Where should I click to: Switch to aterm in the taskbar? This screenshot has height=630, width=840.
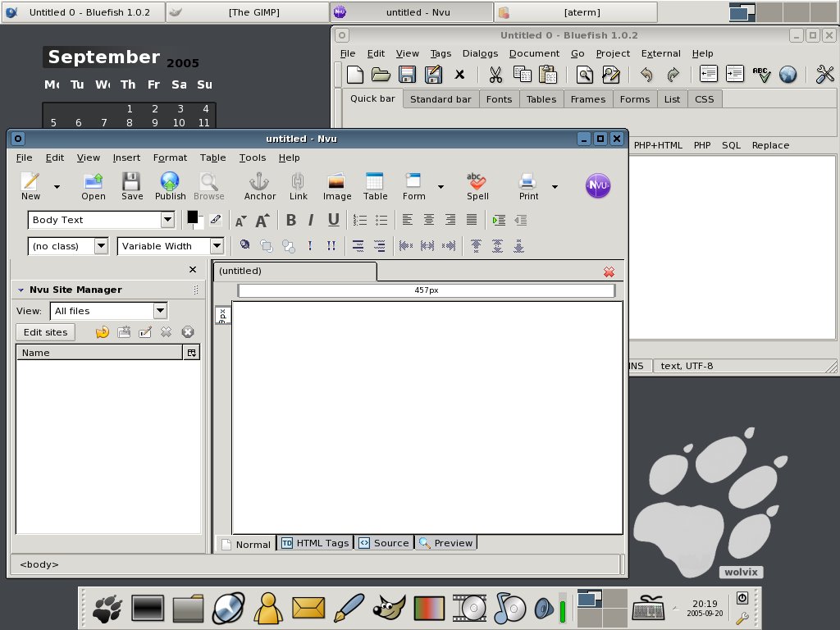tap(575, 12)
